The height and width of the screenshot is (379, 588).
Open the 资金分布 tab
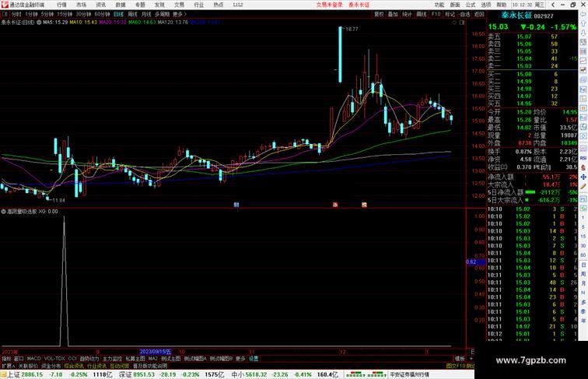pyautogui.click(x=51, y=366)
